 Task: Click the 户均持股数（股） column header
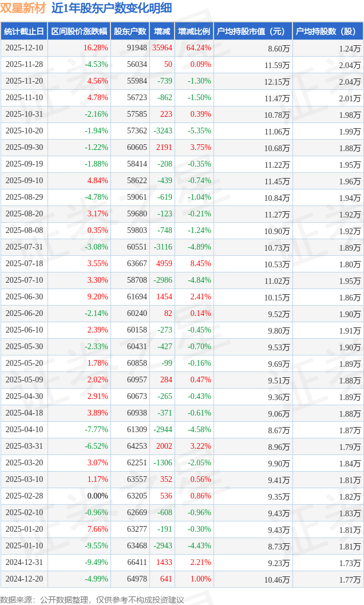pyautogui.click(x=327, y=31)
